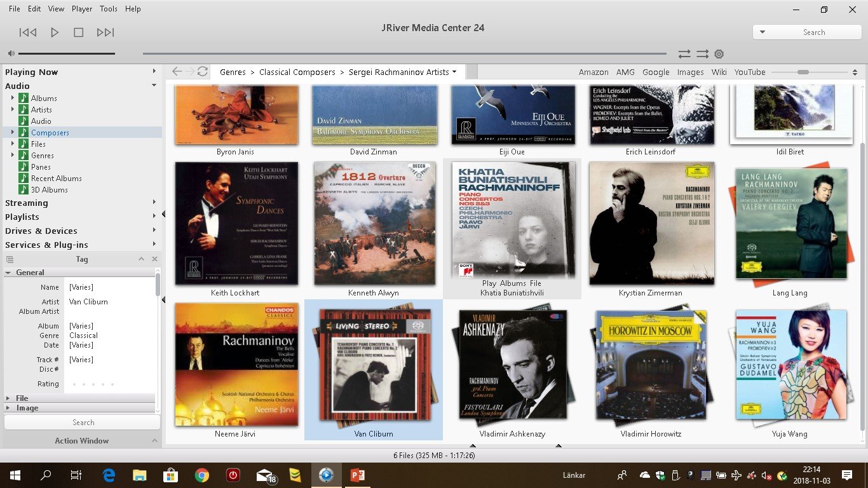
Task: Select the Yuja Wang album thumbnail
Action: coord(790,365)
